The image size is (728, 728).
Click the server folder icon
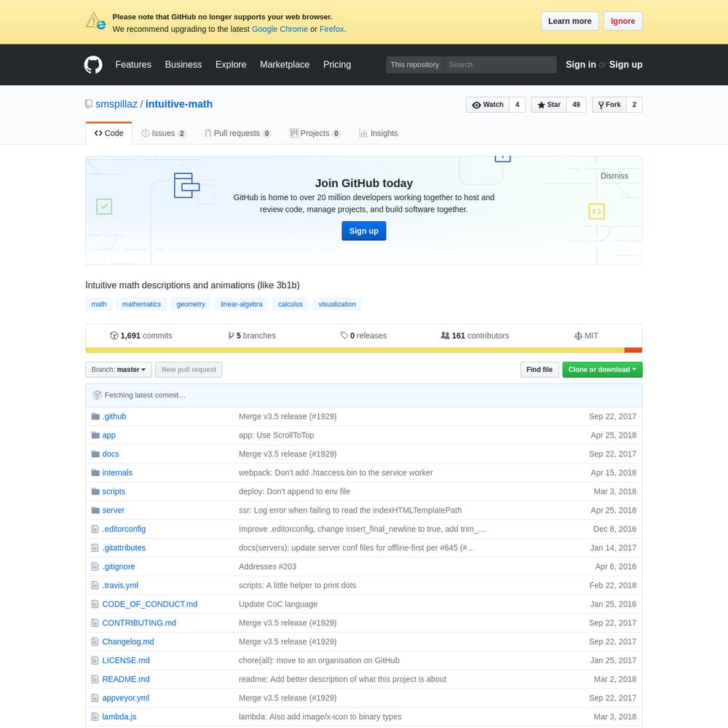tap(95, 510)
